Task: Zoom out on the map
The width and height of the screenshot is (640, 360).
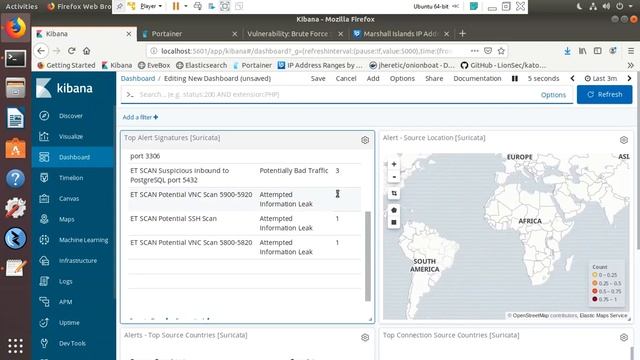Action: [394, 177]
